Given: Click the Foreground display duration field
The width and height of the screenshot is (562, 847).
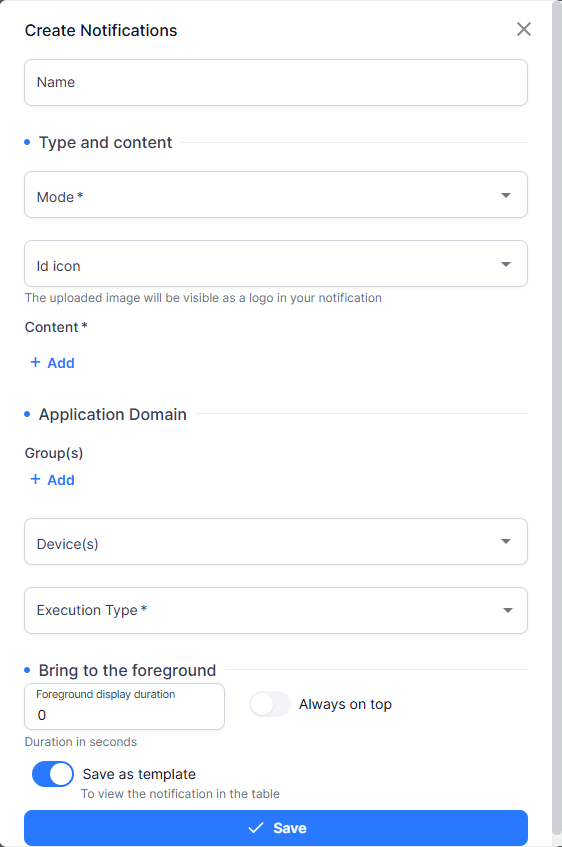Looking at the screenshot, I should [124, 707].
